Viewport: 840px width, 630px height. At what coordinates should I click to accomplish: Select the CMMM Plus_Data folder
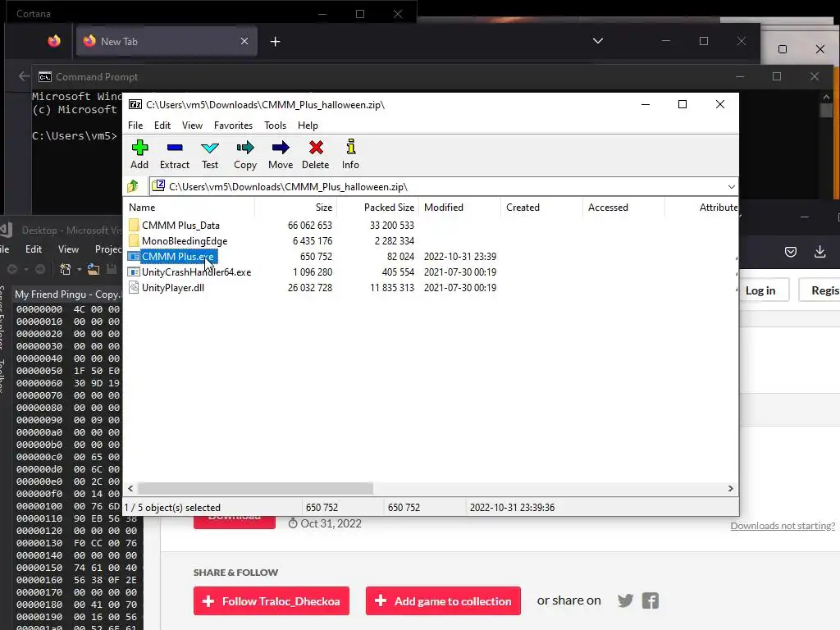(x=180, y=226)
